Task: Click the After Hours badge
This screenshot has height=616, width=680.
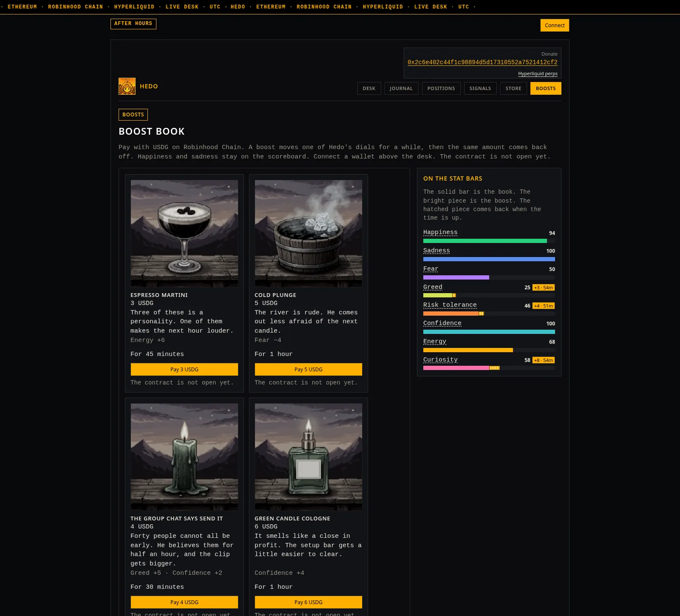Action: 133,24
